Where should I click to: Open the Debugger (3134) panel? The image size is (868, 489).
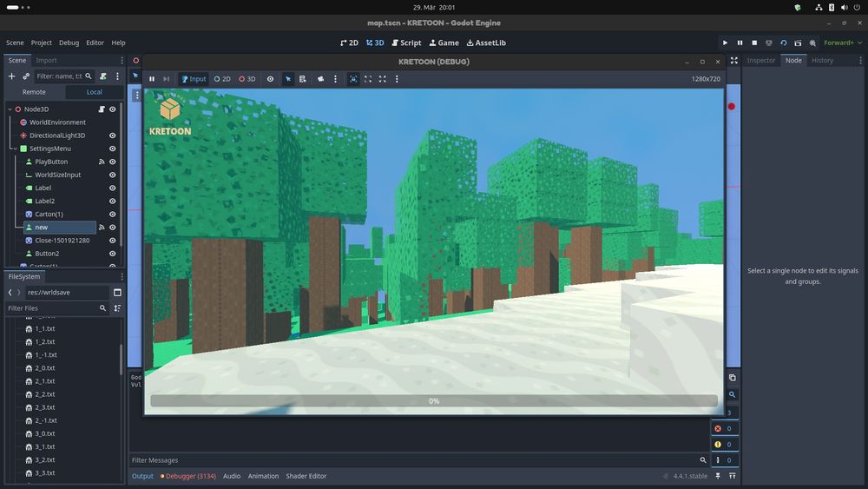[x=188, y=476]
